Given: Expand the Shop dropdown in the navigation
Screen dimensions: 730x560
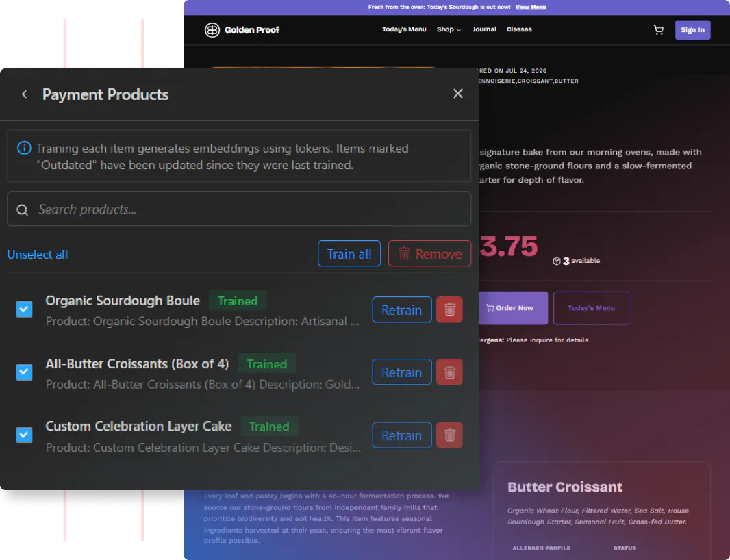Looking at the screenshot, I should tap(449, 29).
